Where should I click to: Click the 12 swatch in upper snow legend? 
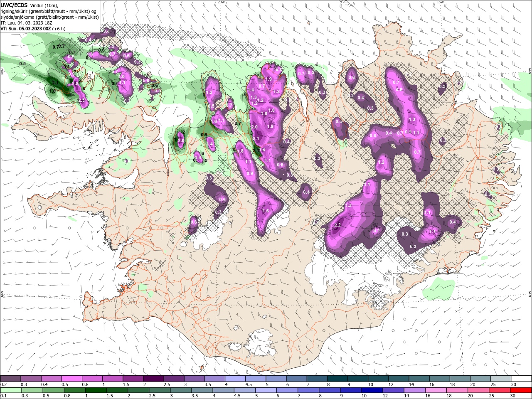pyautogui.click(x=399, y=378)
